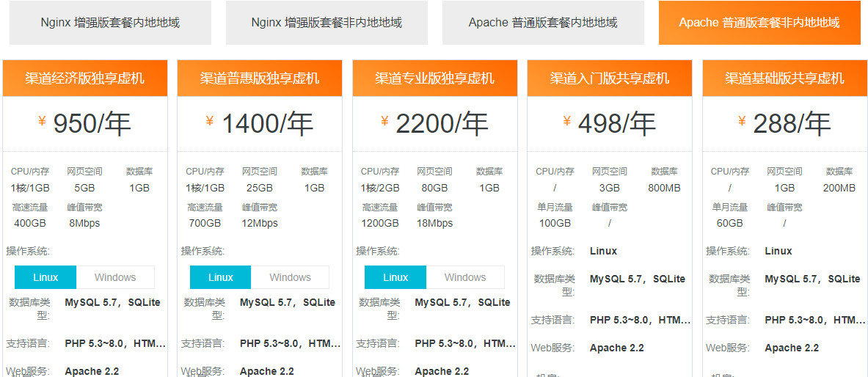The height and width of the screenshot is (377, 868).
Task: Open the Nginx 增强版套餐非内地地域 tab
Action: pos(327,23)
